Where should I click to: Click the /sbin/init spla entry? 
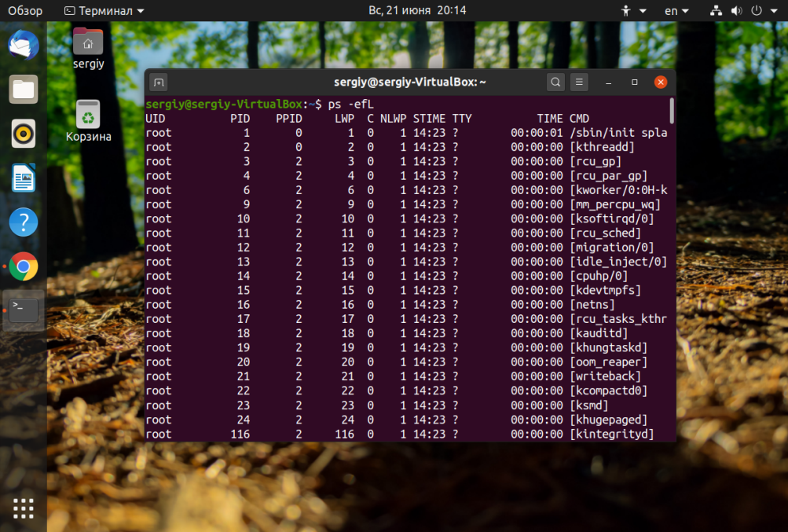pos(618,133)
